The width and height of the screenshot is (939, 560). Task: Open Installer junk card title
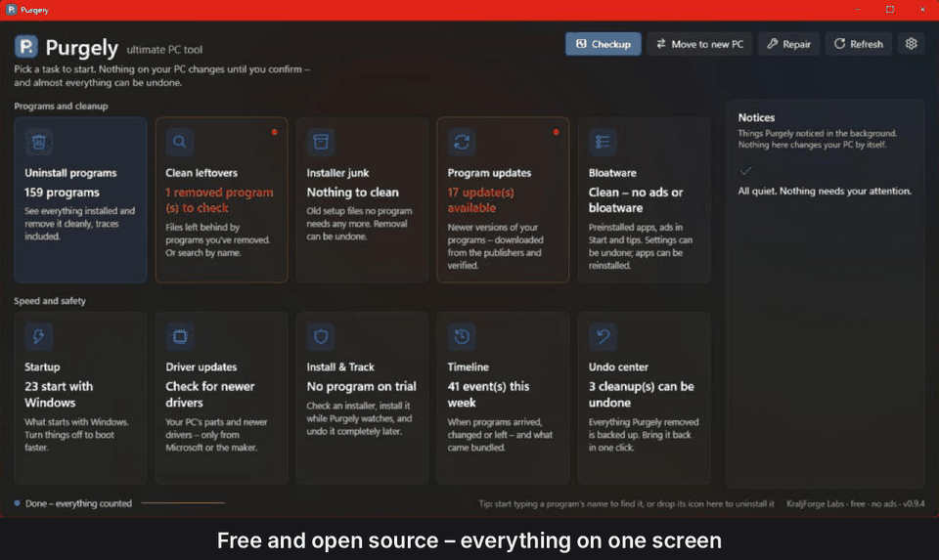tap(337, 173)
